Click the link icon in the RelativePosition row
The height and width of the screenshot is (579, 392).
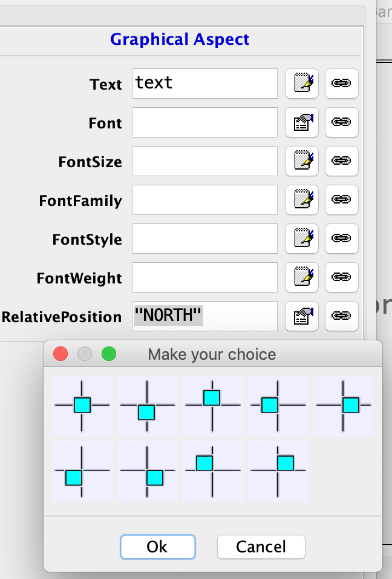342,316
